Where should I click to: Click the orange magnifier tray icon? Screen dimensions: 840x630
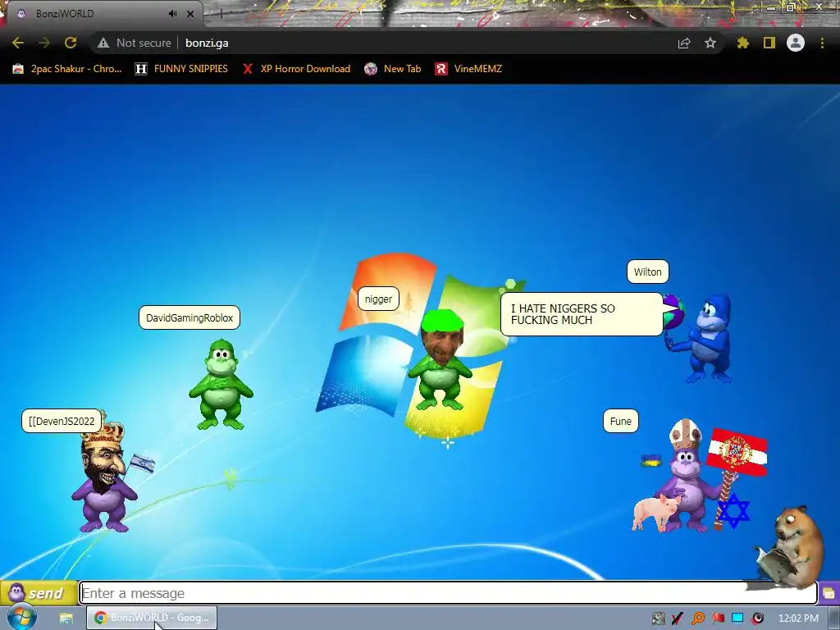[x=697, y=619]
